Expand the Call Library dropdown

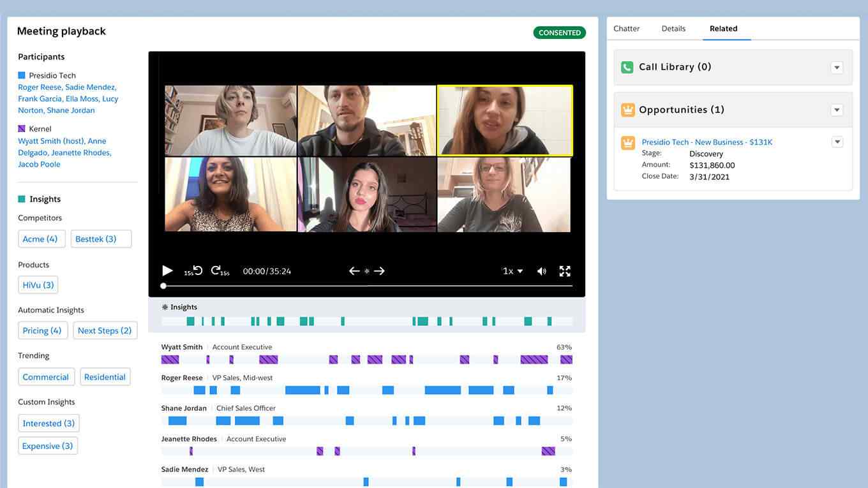point(837,68)
